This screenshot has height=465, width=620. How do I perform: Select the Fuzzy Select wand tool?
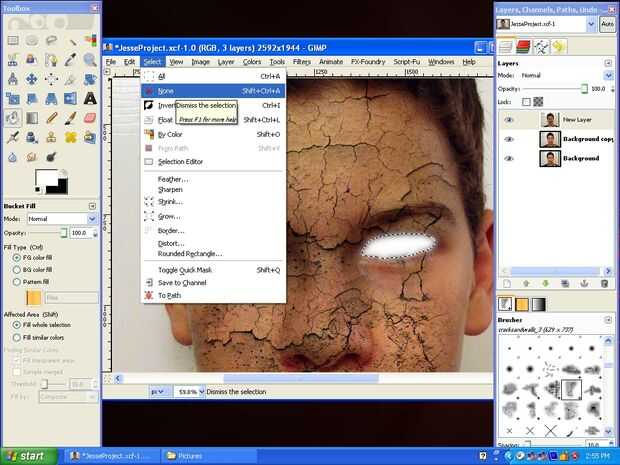(71, 40)
